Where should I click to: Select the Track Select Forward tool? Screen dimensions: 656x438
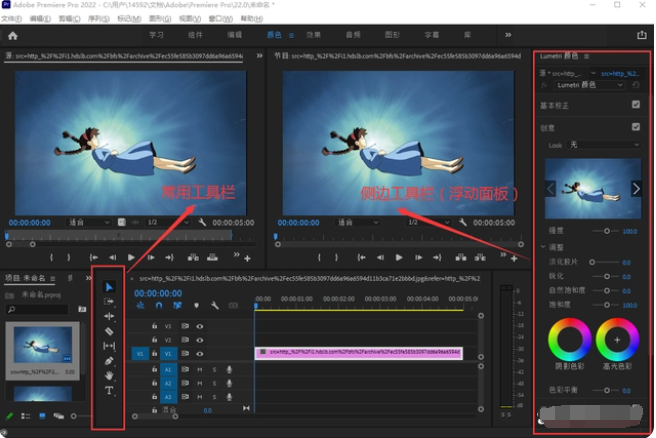click(x=109, y=302)
